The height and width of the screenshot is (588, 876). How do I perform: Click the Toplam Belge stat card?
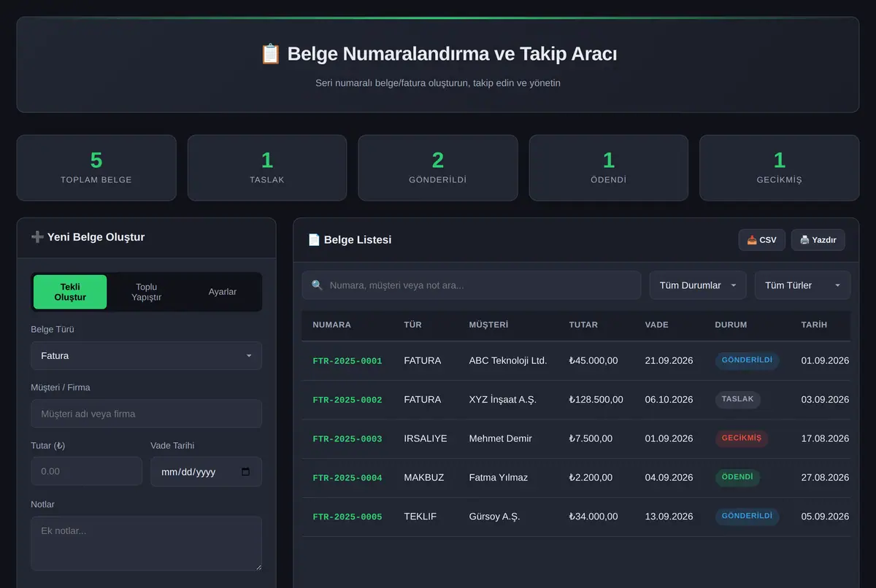pyautogui.click(x=96, y=168)
